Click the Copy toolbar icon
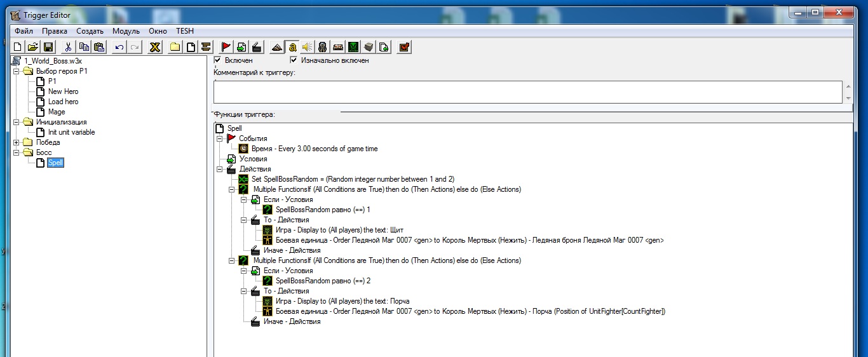The image size is (868, 357). (x=84, y=46)
